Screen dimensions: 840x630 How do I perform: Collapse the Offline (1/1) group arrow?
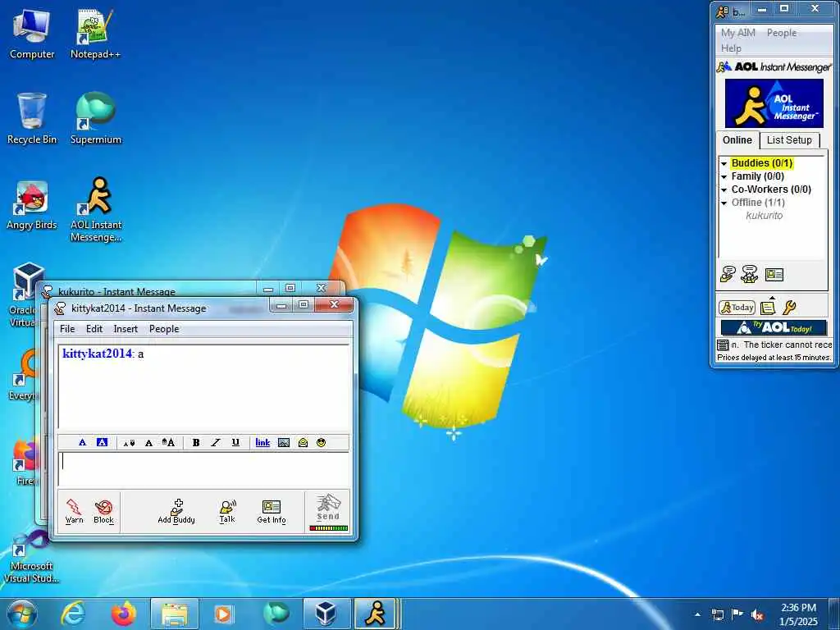pyautogui.click(x=724, y=203)
